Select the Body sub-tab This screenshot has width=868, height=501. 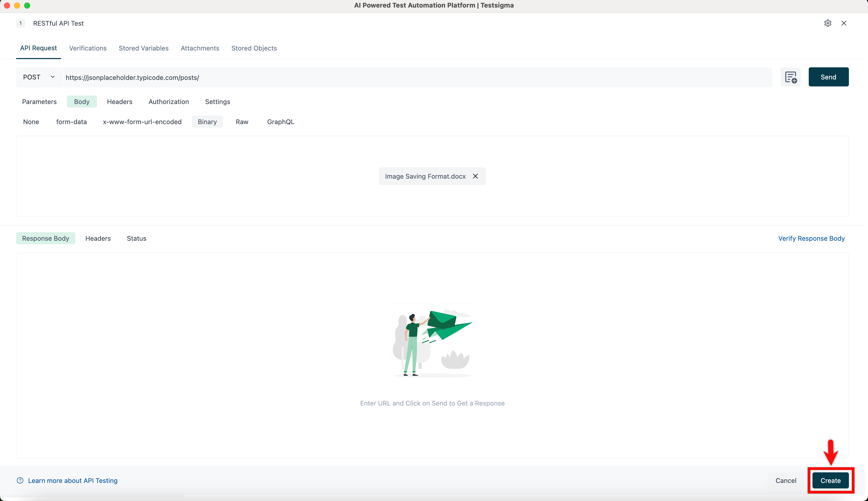click(82, 102)
